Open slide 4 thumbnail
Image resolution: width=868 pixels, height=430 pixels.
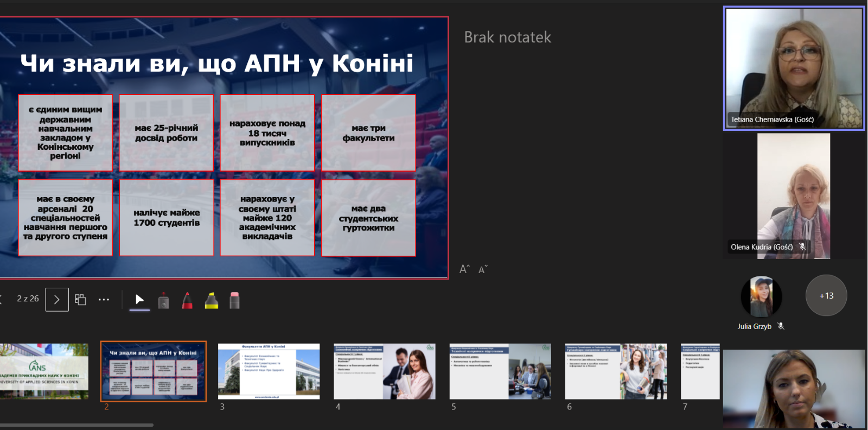tap(384, 371)
